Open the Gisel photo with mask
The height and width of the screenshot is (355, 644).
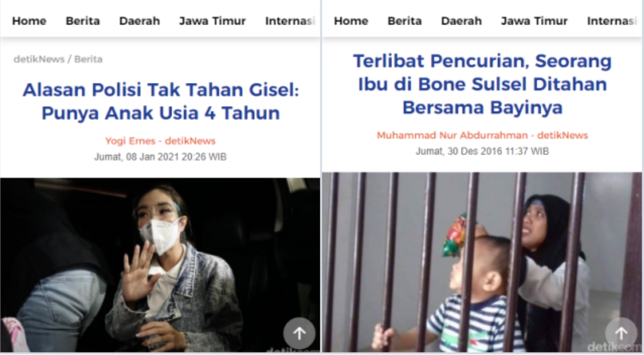click(x=160, y=265)
